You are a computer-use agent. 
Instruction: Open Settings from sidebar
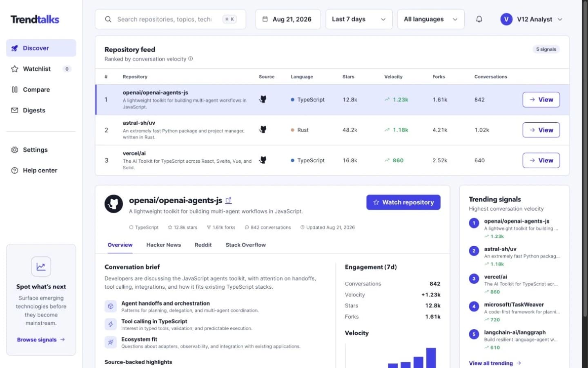(41, 150)
